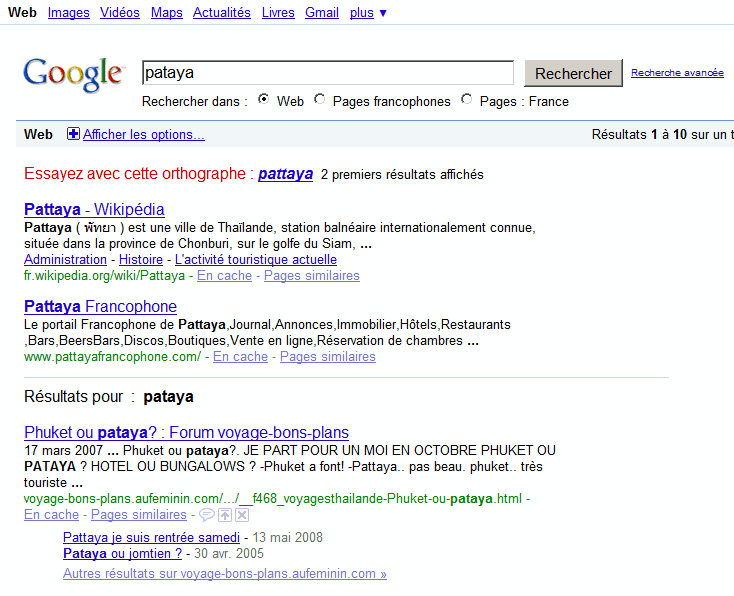Open the Maps tab
This screenshot has width=734, height=596.
click(x=167, y=13)
